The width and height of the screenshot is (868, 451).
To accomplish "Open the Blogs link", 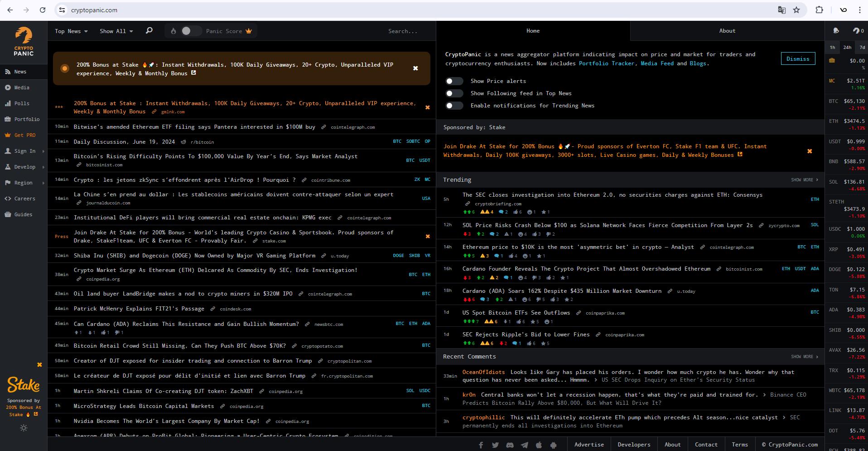I will pos(698,63).
